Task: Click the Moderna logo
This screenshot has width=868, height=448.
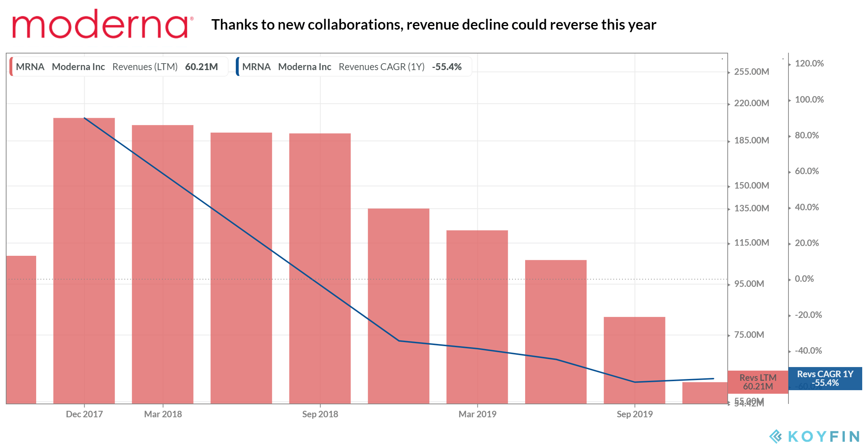Action: [x=103, y=24]
